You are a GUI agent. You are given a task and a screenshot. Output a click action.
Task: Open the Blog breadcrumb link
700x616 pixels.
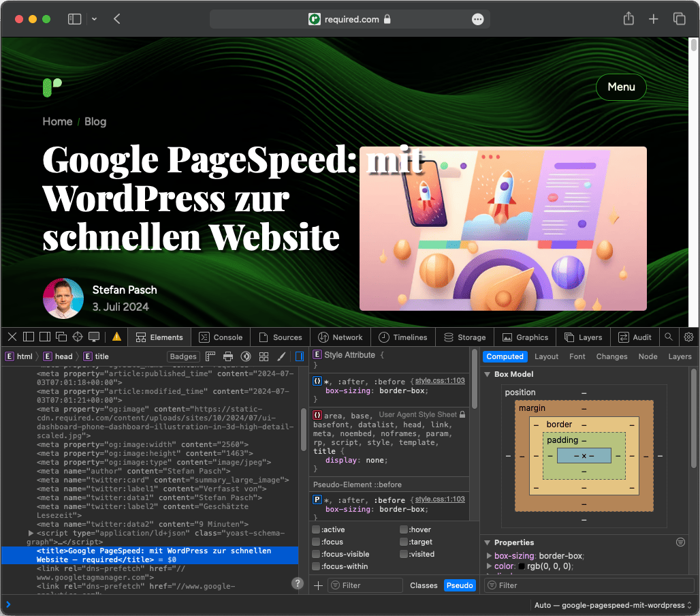coord(95,121)
